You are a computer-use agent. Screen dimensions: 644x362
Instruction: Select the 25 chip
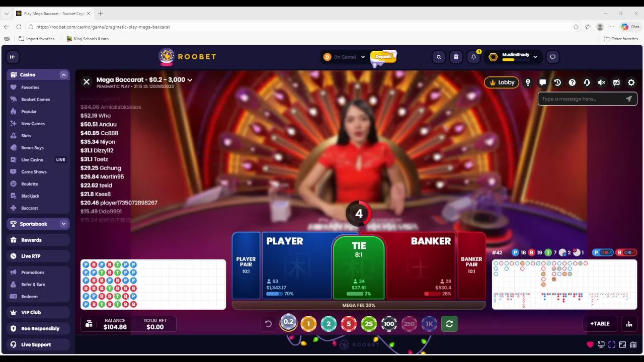coord(369,324)
